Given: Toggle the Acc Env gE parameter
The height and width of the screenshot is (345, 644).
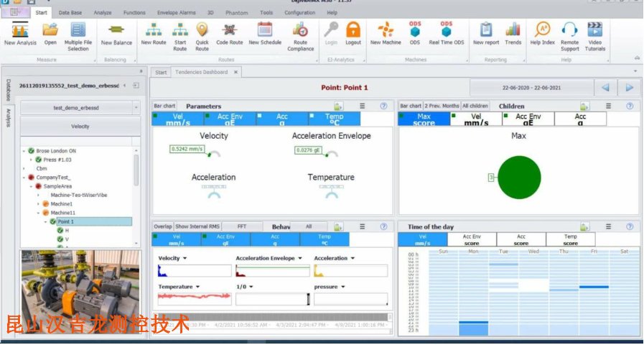Looking at the screenshot, I should point(229,119).
